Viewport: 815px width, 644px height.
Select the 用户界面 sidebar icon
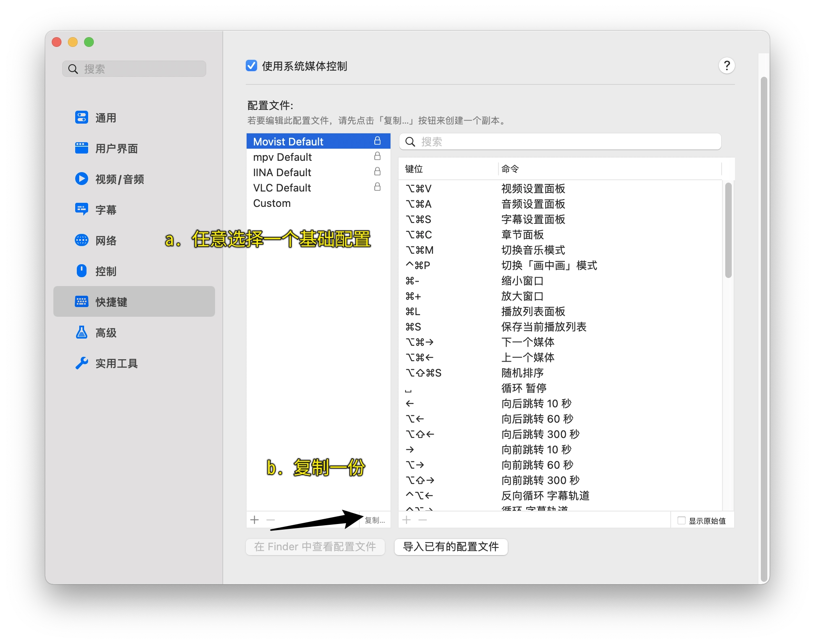pyautogui.click(x=82, y=148)
